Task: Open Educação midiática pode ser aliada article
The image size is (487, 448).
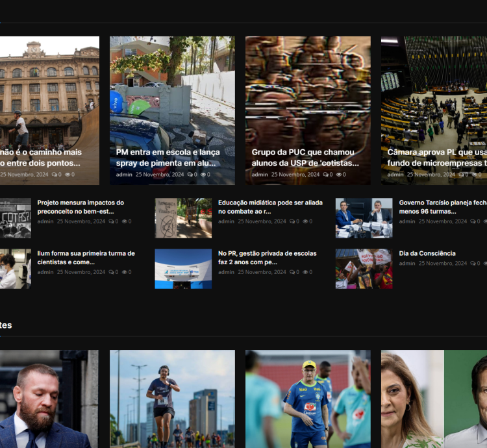Action: (x=270, y=206)
